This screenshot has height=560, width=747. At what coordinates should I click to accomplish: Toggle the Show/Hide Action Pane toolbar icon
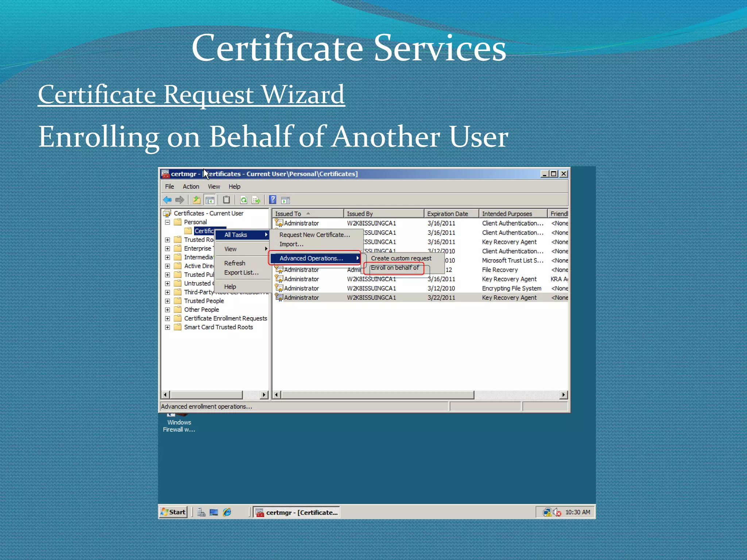tap(286, 200)
